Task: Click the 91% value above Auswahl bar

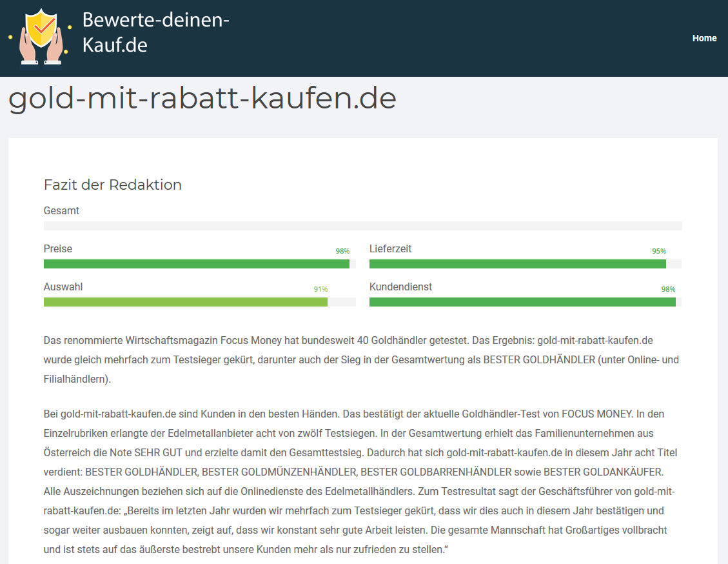Action: point(321,289)
